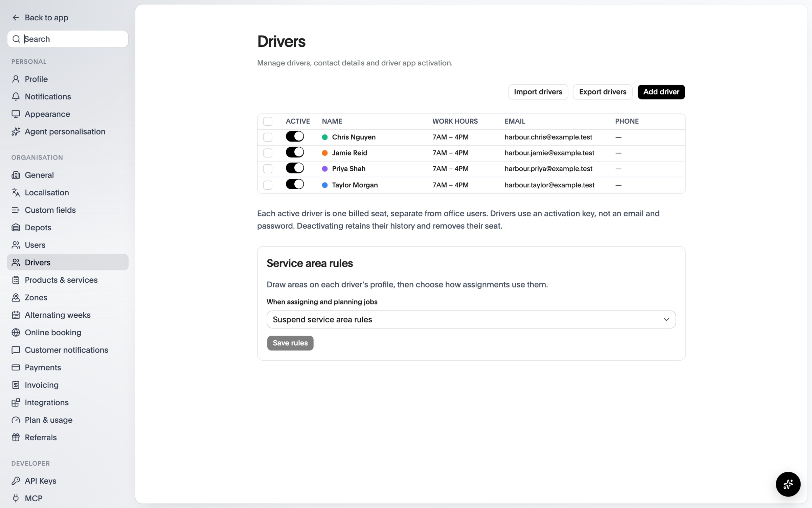Viewport: 812px width, 508px height.
Task: Click the Appearance monitor icon
Action: click(x=16, y=114)
